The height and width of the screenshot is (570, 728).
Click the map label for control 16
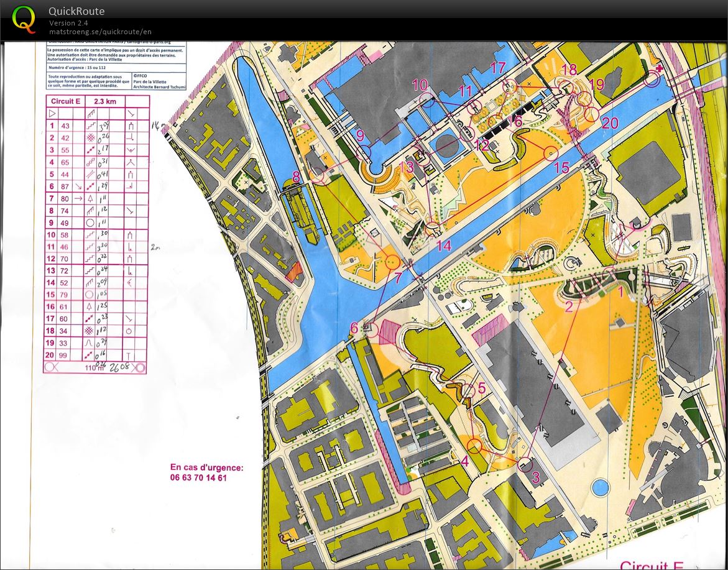[x=514, y=121]
